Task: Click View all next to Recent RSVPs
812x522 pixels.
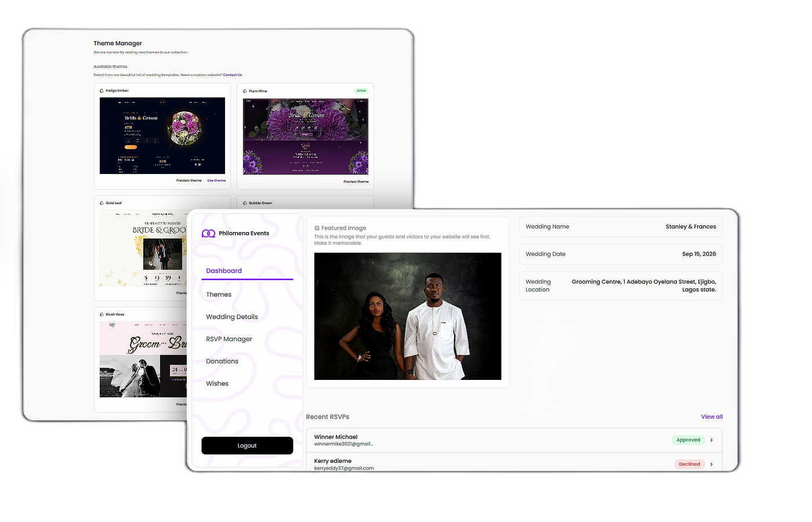Action: (x=712, y=417)
